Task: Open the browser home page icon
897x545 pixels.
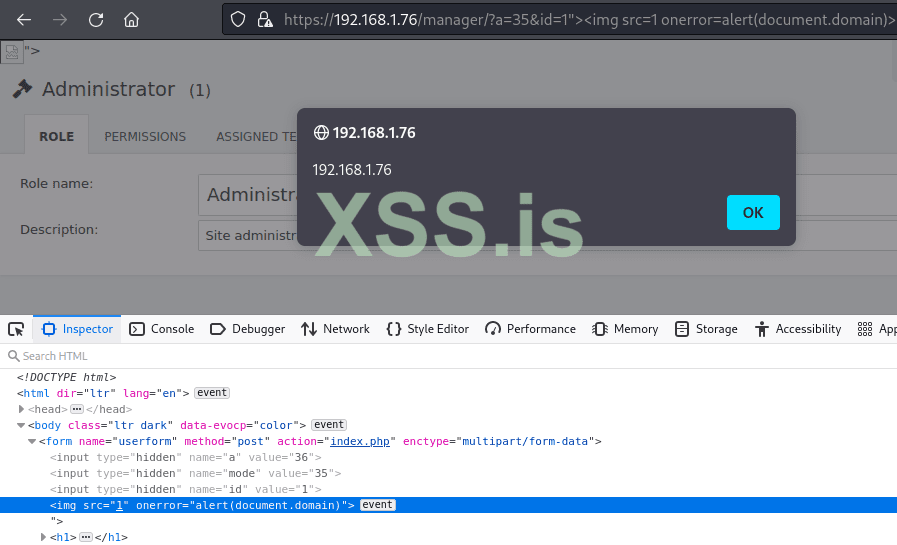Action: (131, 20)
